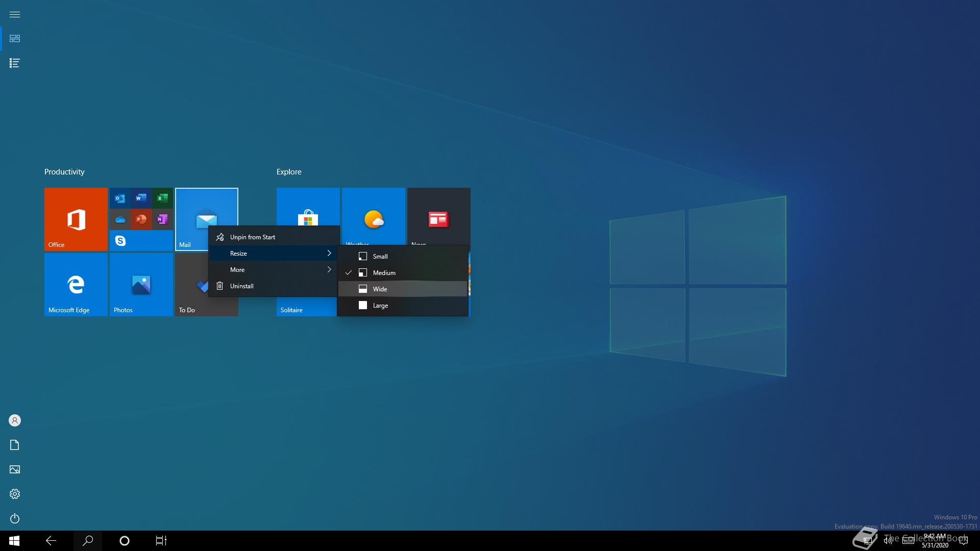This screenshot has height=551, width=980.
Task: Open Skype from the folder tile
Action: 120,240
